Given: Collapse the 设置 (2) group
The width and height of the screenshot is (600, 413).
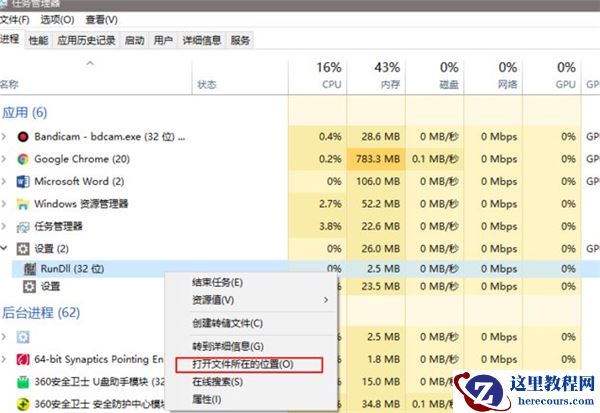Looking at the screenshot, I should pos(4,248).
